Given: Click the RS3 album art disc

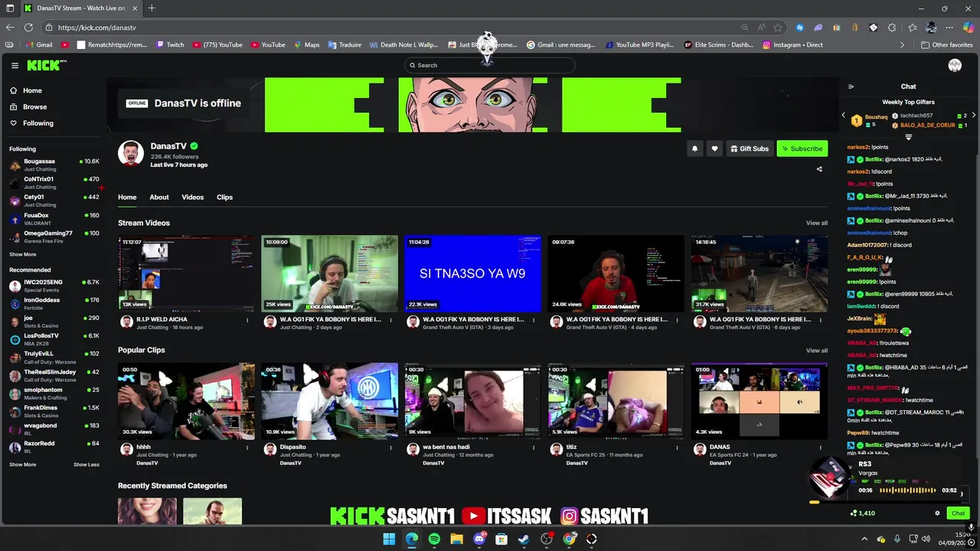Looking at the screenshot, I should 831,477.
